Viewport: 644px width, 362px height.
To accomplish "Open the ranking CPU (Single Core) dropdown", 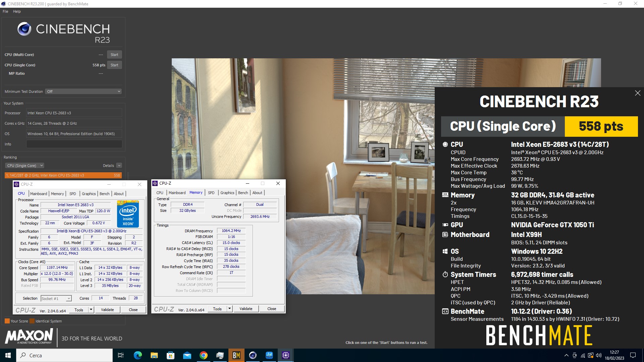I will [24, 166].
